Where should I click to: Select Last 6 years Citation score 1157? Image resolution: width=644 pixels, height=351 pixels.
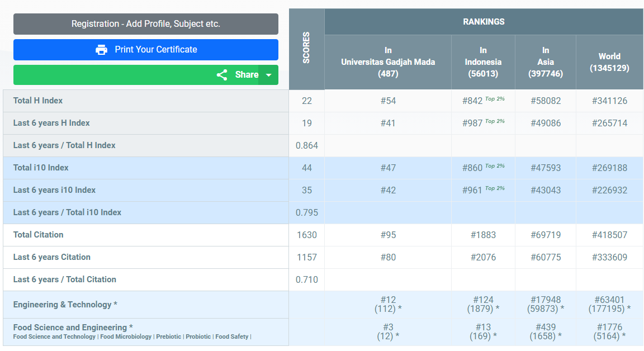click(307, 258)
